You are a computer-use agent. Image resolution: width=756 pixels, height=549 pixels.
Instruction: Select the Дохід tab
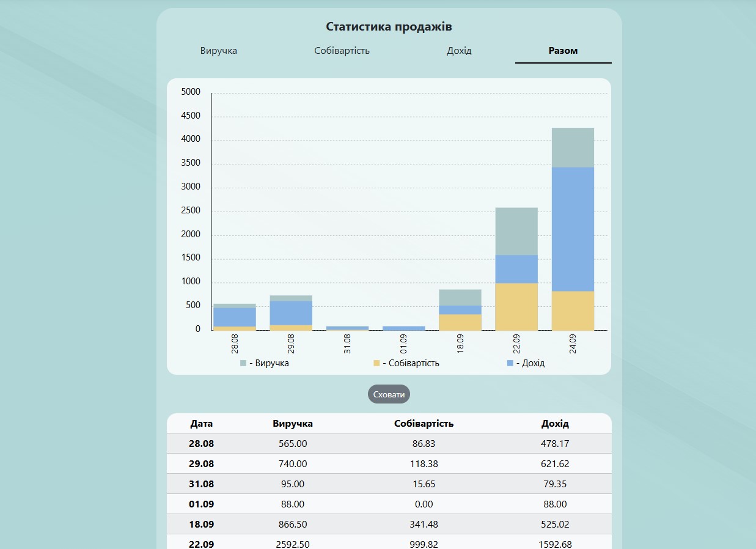pyautogui.click(x=459, y=51)
